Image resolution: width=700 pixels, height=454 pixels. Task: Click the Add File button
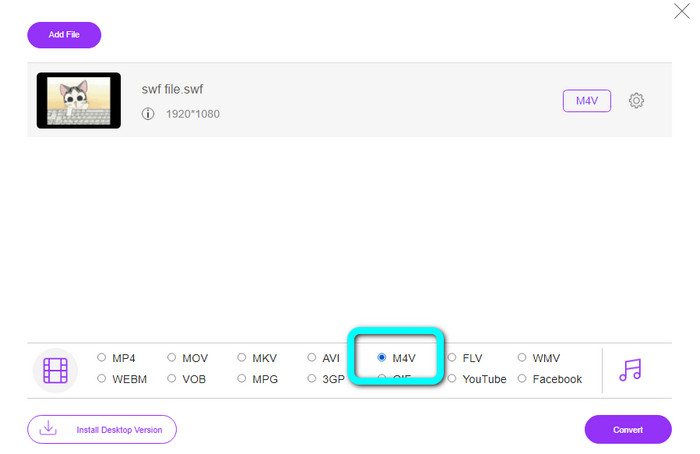click(x=64, y=35)
